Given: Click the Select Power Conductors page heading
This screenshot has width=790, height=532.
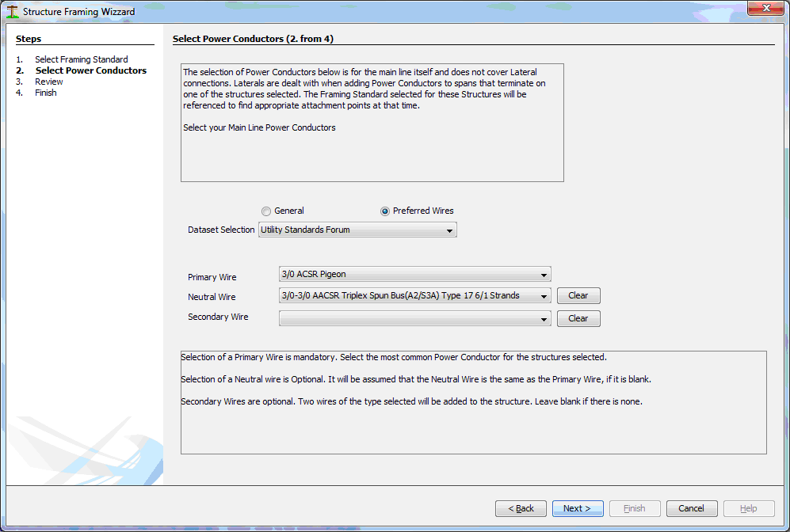Looking at the screenshot, I should [x=253, y=39].
